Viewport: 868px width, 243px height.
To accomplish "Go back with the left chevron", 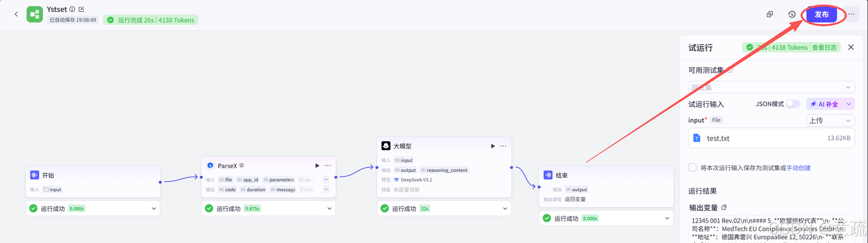I will click(16, 14).
